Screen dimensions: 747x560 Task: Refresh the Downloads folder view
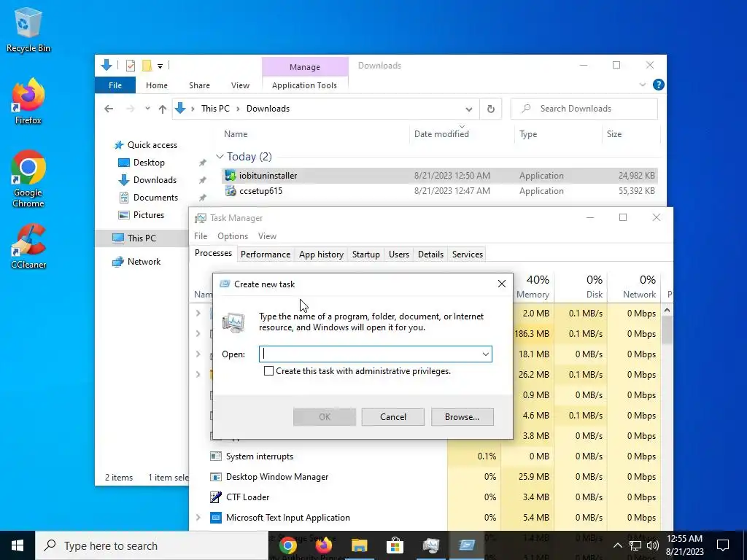point(491,109)
